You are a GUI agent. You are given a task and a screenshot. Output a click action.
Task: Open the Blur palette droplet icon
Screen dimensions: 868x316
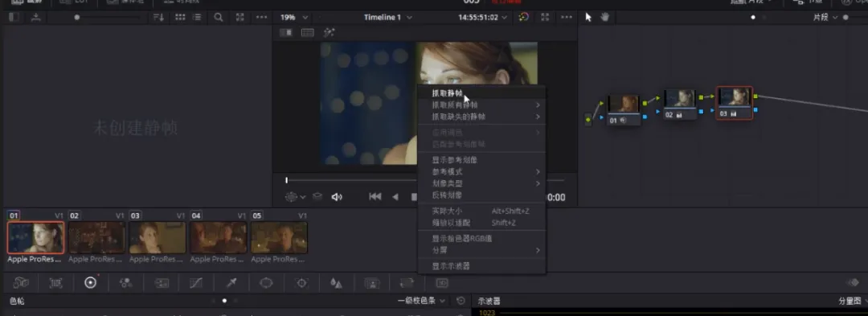[336, 283]
